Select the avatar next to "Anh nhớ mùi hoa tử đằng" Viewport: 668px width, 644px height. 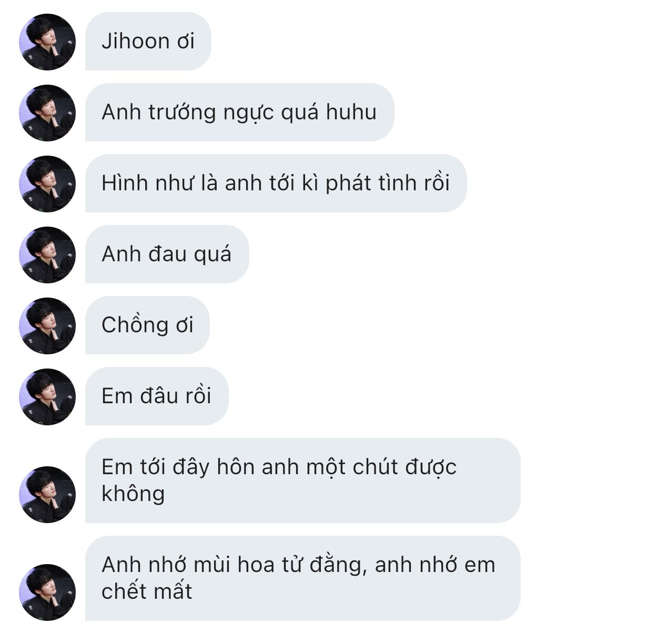(47, 592)
